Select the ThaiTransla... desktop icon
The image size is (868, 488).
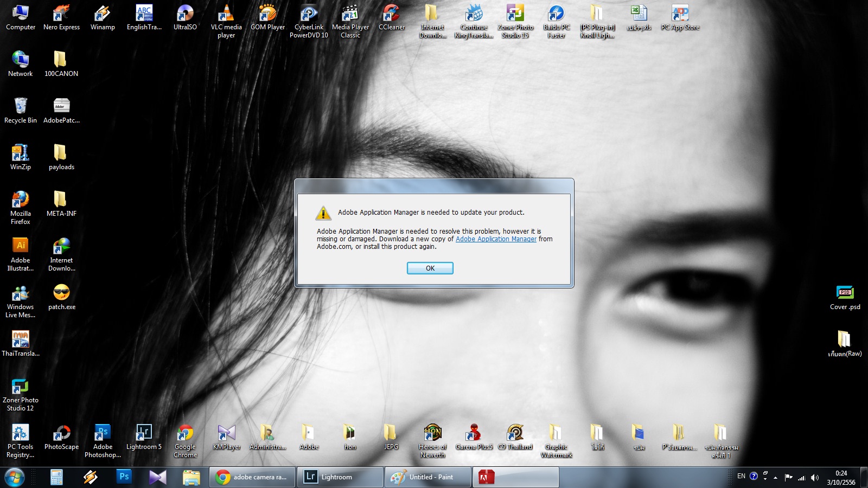pyautogui.click(x=21, y=343)
